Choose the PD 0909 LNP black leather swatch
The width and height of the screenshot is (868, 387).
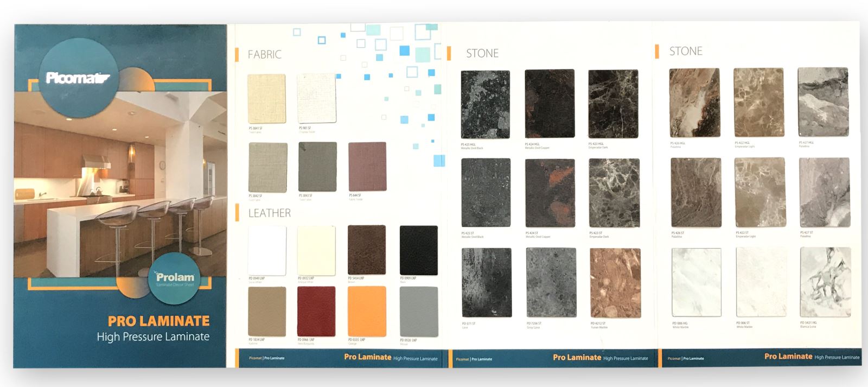[419, 251]
